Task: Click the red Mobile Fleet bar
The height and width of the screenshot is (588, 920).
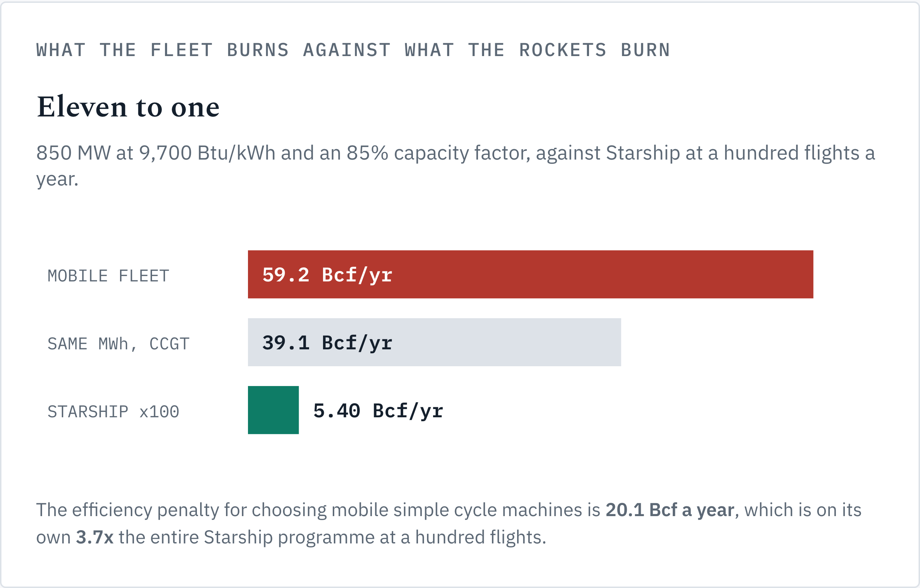Action: click(x=530, y=274)
